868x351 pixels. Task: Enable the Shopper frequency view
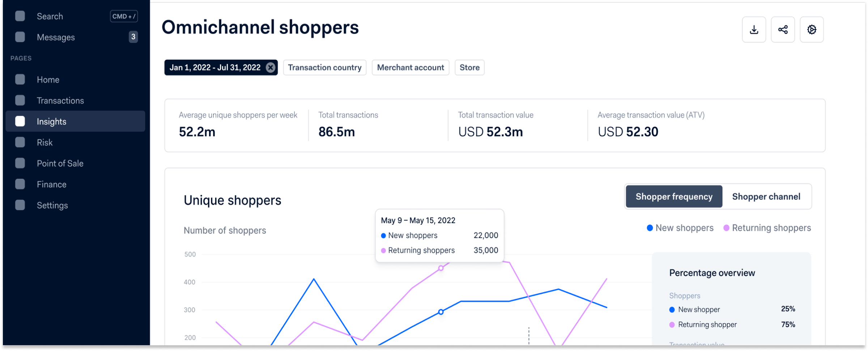coord(674,196)
